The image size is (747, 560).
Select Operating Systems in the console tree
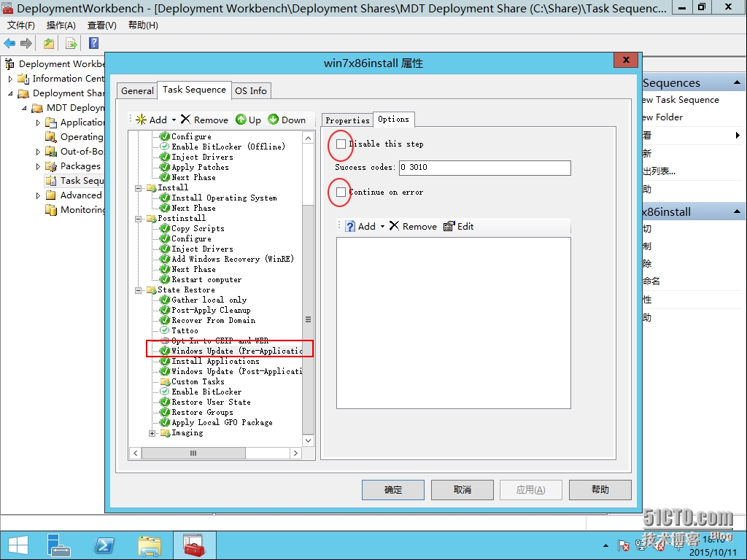pos(75,137)
